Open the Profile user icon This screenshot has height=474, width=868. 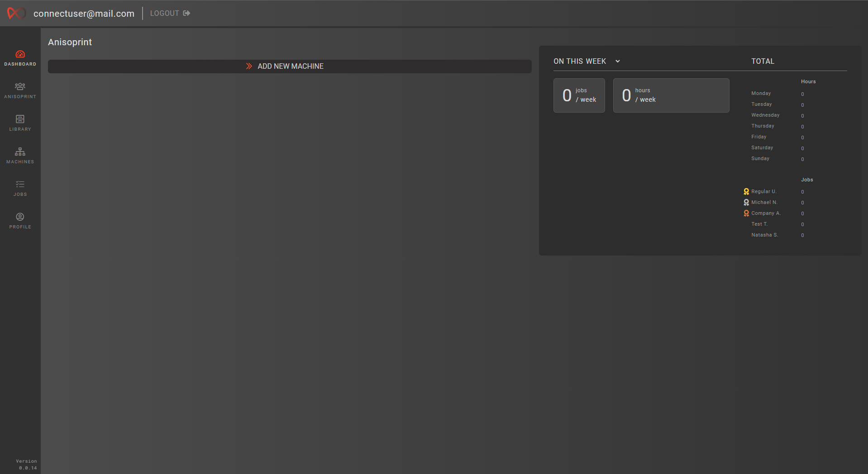(20, 217)
